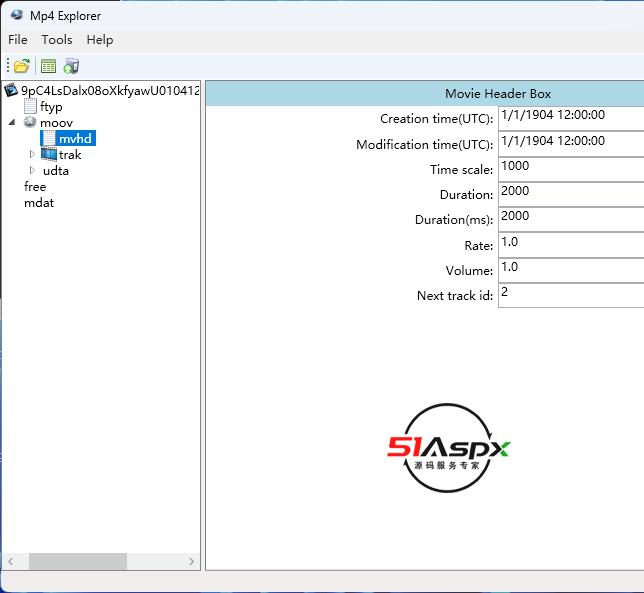This screenshot has width=644, height=593.
Task: Open the File menu
Action: (18, 40)
